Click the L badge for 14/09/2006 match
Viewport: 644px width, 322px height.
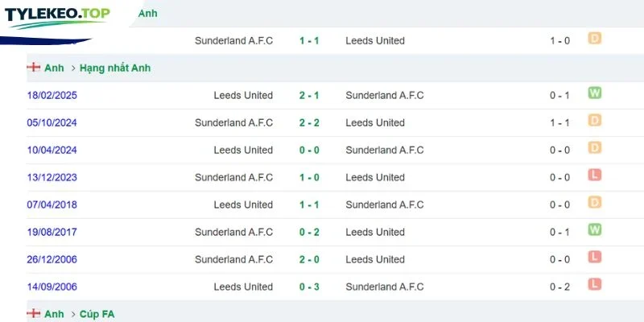click(594, 284)
